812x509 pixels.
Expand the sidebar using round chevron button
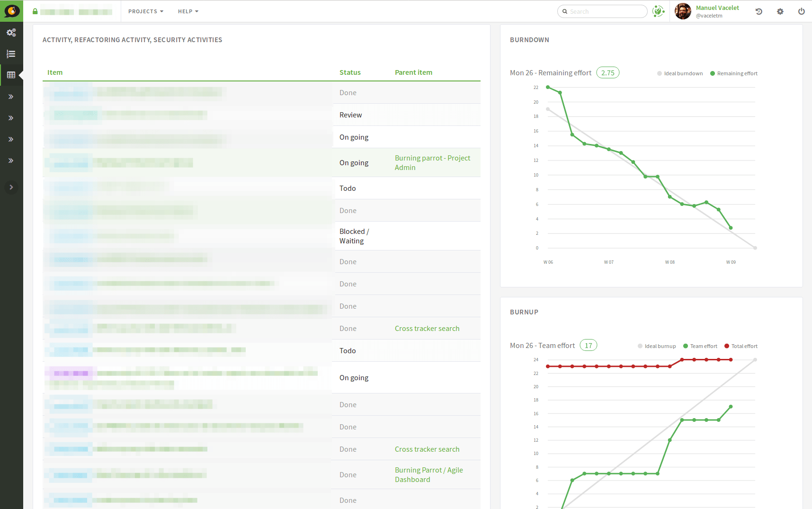11,187
